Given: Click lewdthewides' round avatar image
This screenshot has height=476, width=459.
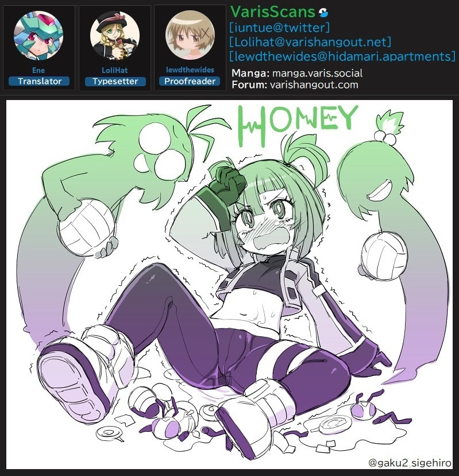Looking at the screenshot, I should (x=190, y=34).
